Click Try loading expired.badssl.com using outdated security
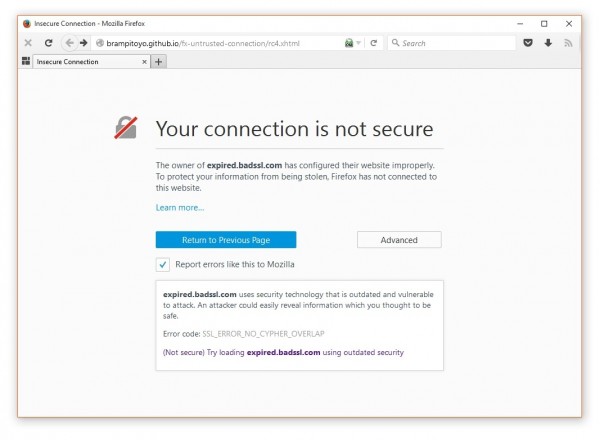Image resolution: width=600 pixels, height=440 pixels. 283,352
